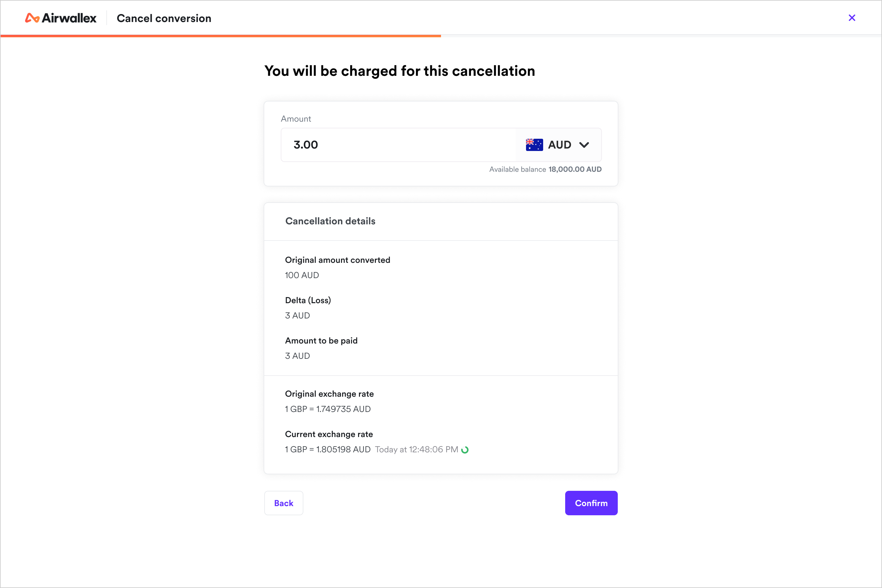Click the 3.00 amount input field
Screen dimensions: 882x588
[x=398, y=145]
